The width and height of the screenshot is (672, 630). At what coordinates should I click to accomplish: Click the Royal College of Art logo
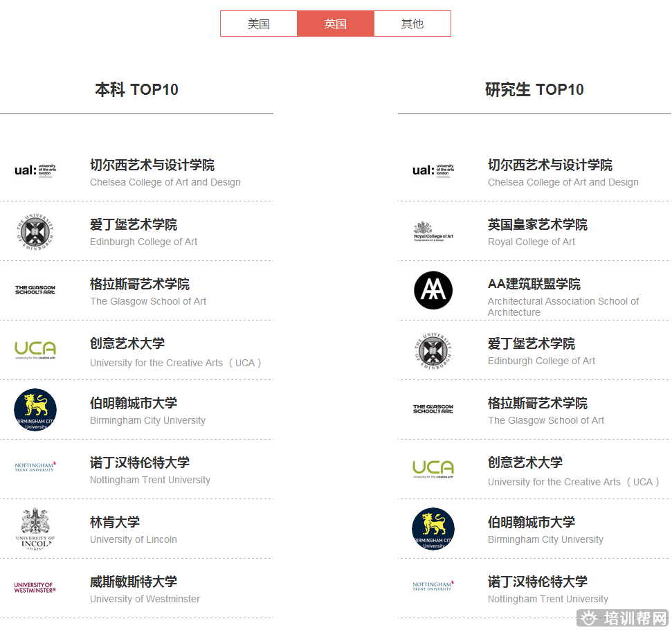[x=433, y=232]
